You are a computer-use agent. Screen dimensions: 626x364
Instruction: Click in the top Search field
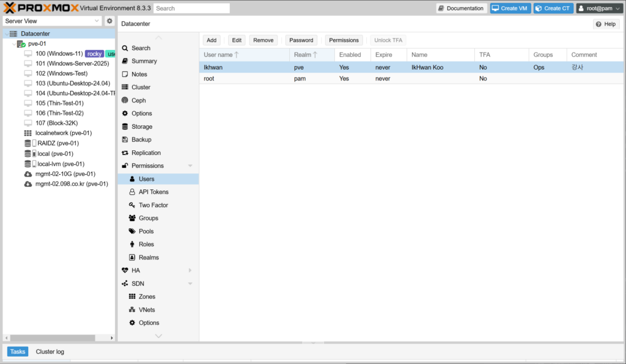[191, 9]
